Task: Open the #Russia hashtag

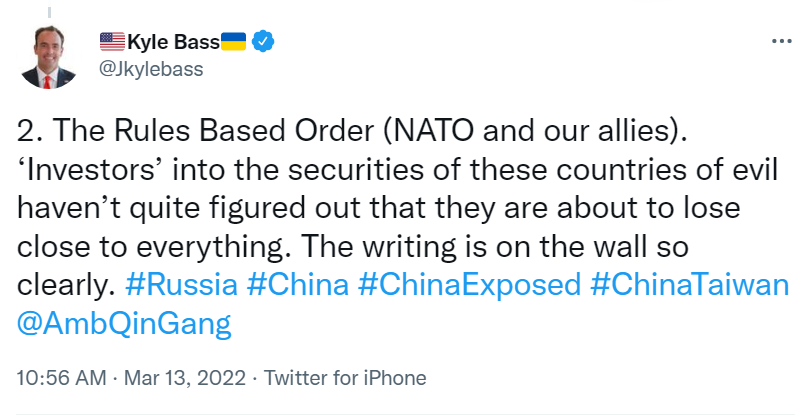Action: (x=182, y=285)
